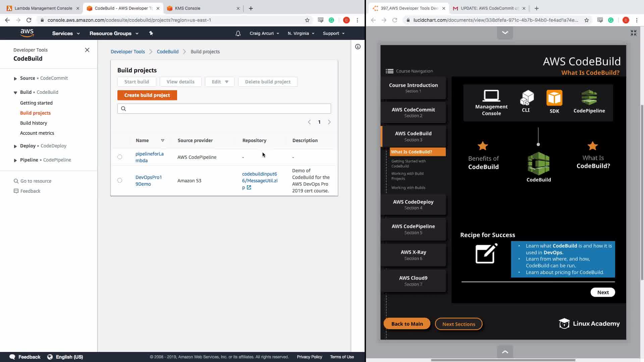Click the Management Console laptop icon
This screenshot has height=362, width=644.
(491, 96)
